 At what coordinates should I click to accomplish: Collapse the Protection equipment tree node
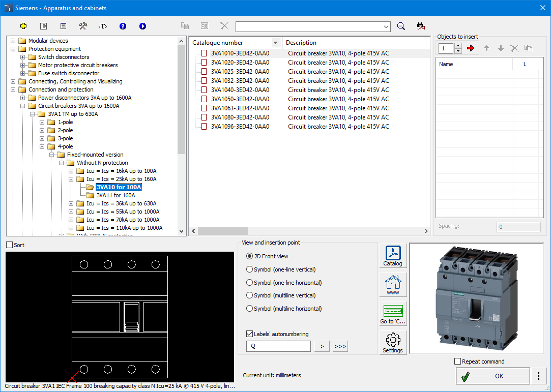13,49
